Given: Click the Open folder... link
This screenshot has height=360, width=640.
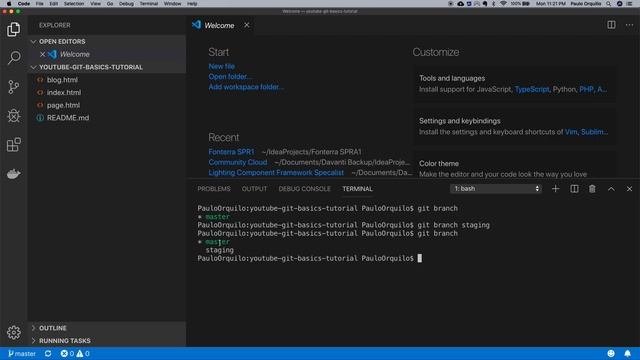Looking at the screenshot, I should [230, 76].
